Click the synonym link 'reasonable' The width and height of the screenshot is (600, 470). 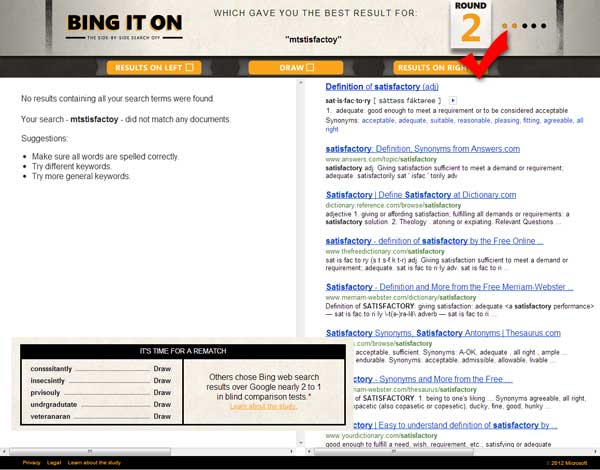click(474, 121)
